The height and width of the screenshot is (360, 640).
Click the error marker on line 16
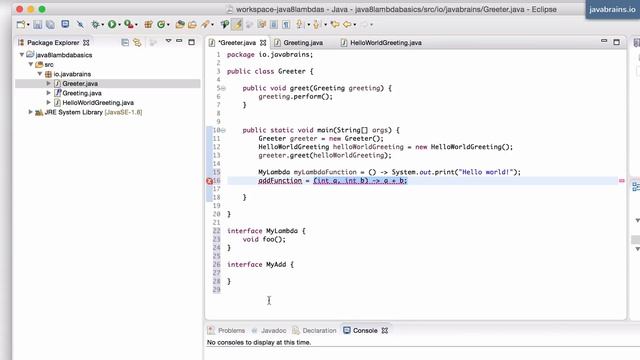(209, 181)
